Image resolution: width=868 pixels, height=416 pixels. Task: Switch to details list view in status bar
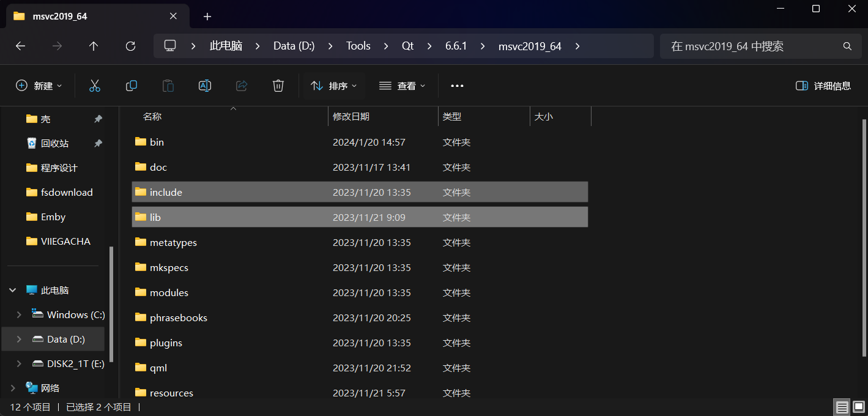[842, 407]
